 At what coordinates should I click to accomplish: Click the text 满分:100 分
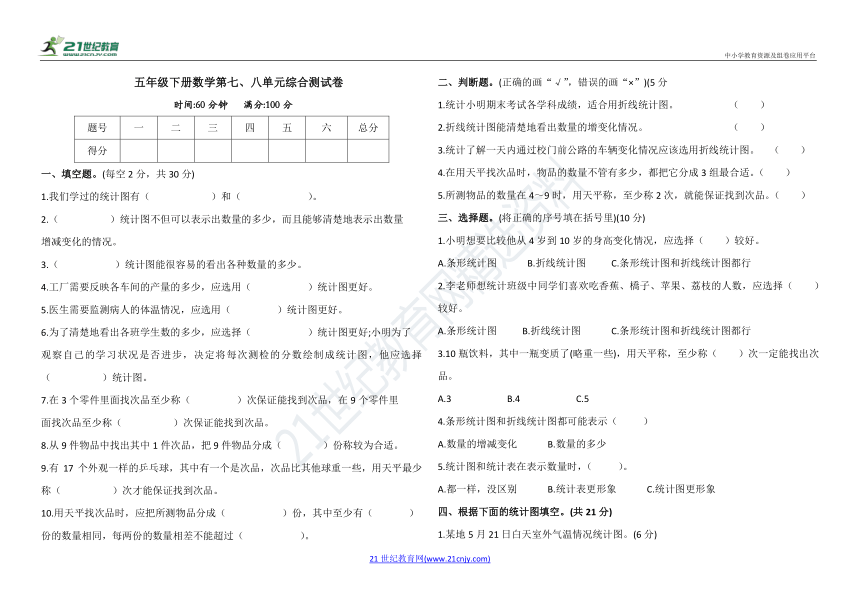point(269,105)
